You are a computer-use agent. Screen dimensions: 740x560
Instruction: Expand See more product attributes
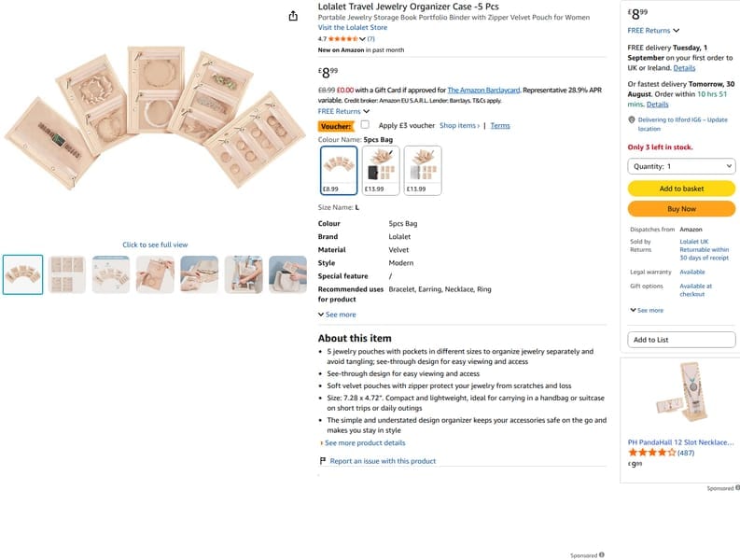[x=337, y=315]
